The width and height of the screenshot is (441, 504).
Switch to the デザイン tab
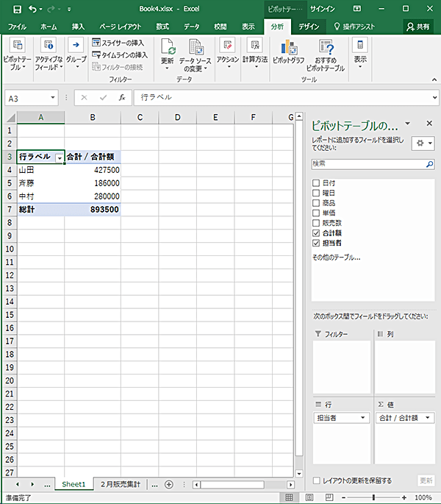pos(309,26)
